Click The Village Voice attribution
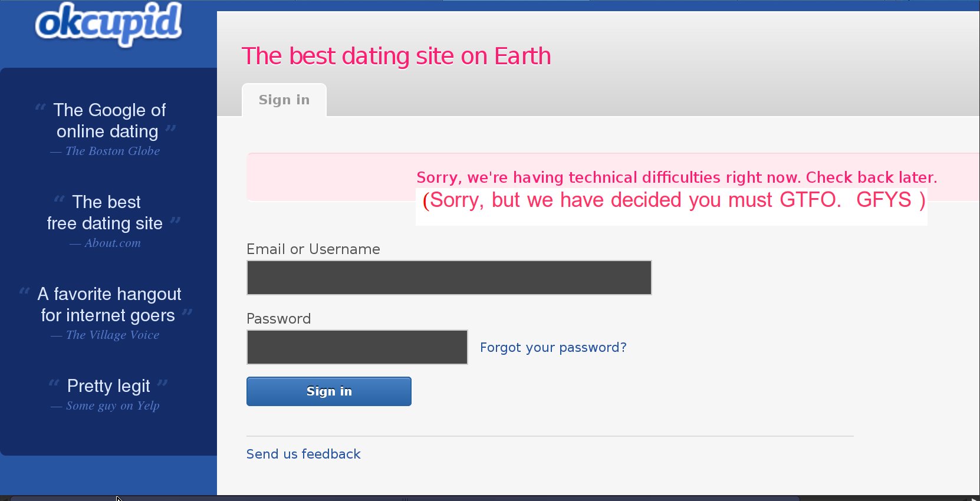Image resolution: width=980 pixels, height=501 pixels. click(x=112, y=335)
